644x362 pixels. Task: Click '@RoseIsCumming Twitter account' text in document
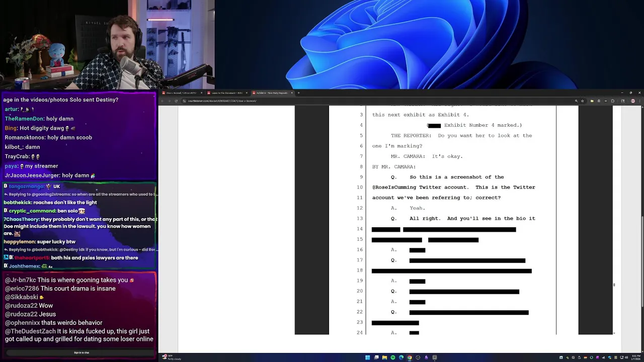tap(422, 187)
